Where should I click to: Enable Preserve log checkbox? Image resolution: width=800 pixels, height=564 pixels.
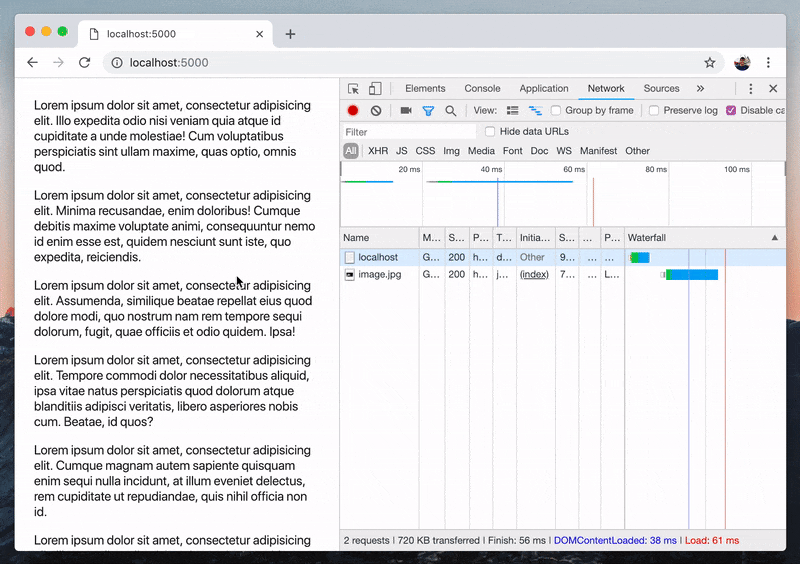(x=654, y=110)
